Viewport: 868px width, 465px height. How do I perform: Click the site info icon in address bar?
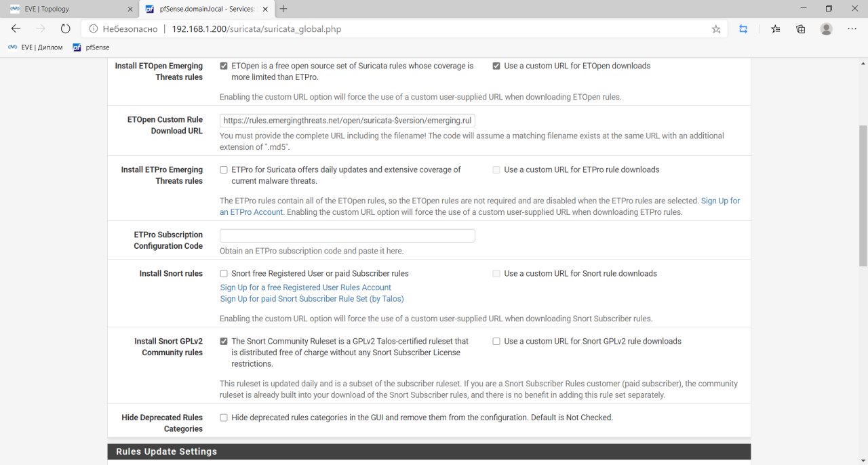click(x=92, y=29)
